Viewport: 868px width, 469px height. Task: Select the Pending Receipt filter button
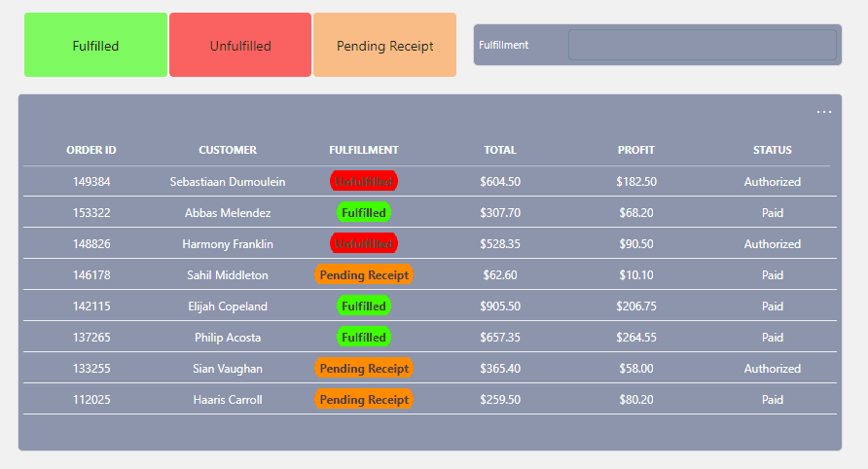click(x=384, y=46)
